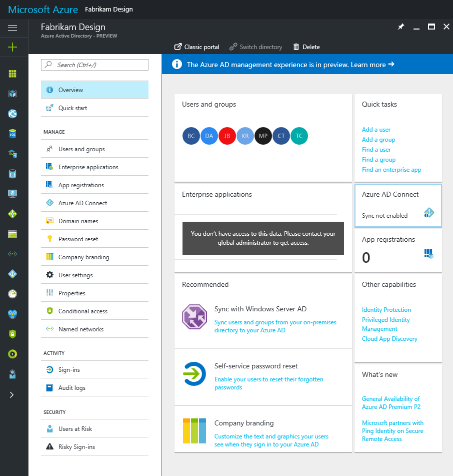Open the Security Center shield icon in sidebar
Viewport: 453px width, 476px height.
coord(12,334)
